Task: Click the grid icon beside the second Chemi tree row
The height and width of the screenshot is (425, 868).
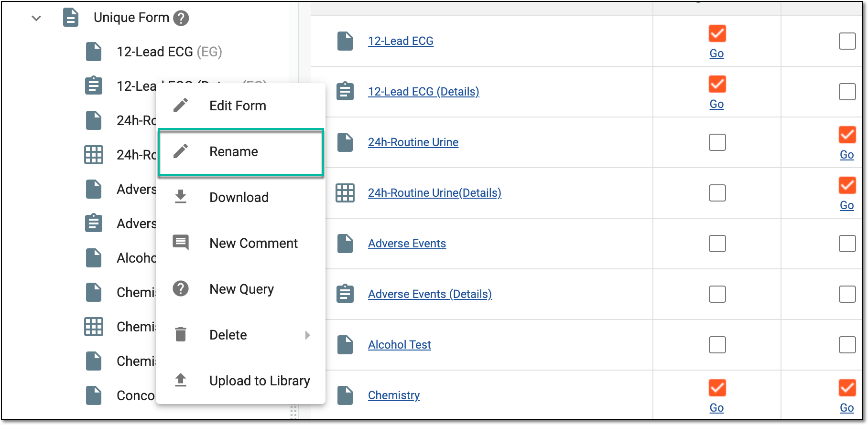Action: tap(94, 327)
